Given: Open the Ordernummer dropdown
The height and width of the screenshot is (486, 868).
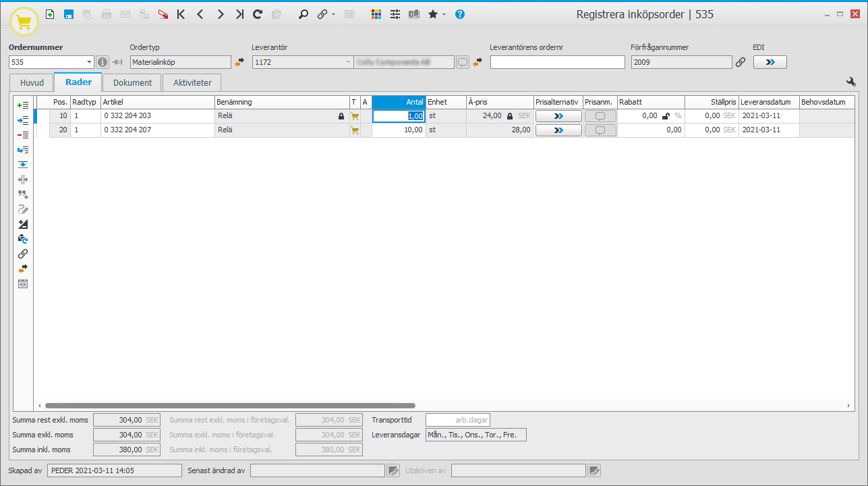Looking at the screenshot, I should pos(90,63).
